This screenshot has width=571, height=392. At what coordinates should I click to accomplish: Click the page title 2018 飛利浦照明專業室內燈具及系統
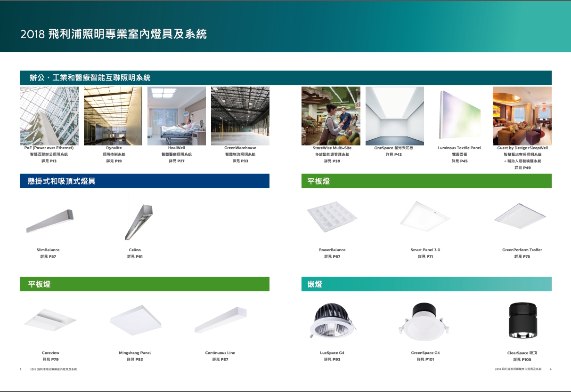click(x=114, y=34)
